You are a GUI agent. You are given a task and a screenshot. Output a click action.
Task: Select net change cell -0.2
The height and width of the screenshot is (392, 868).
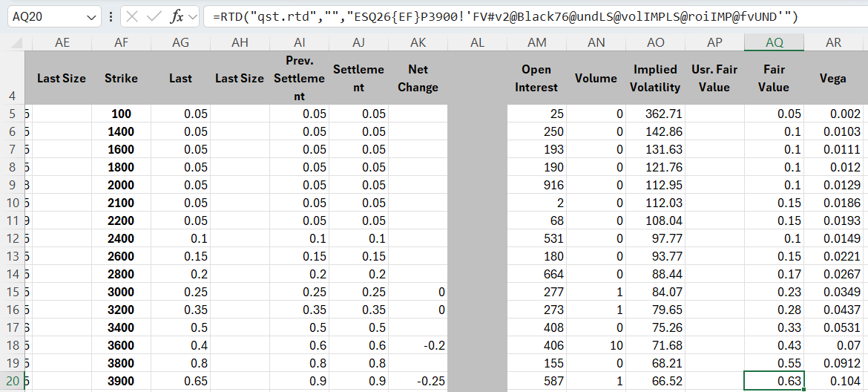(x=418, y=345)
